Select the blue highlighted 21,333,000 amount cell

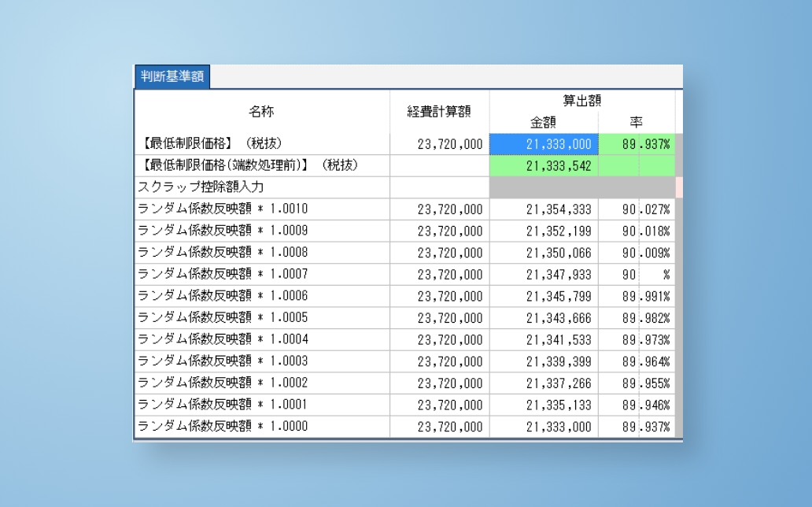click(x=544, y=144)
